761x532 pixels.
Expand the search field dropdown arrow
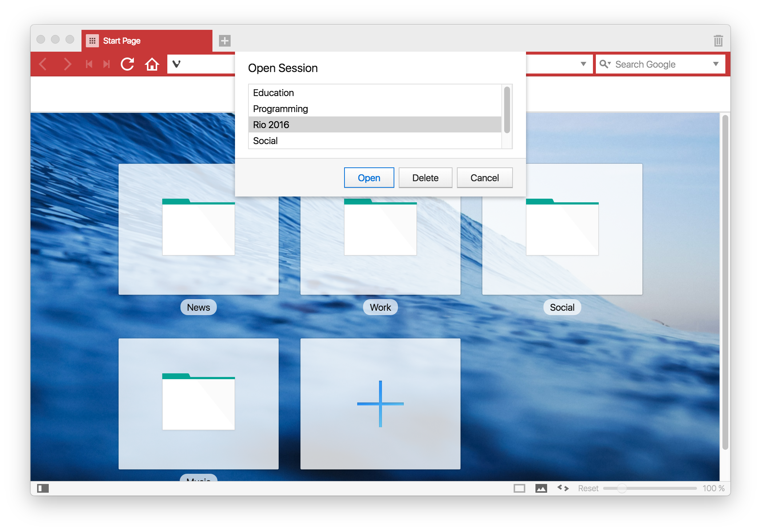(x=716, y=64)
